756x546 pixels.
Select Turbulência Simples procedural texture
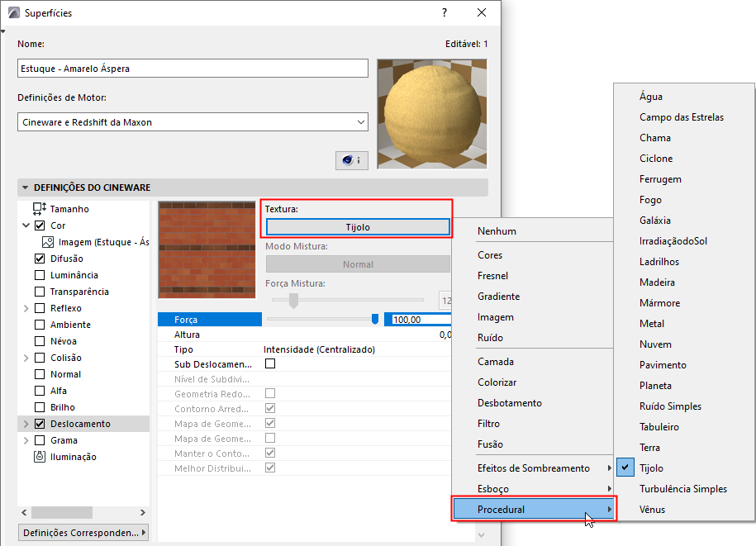coord(684,489)
